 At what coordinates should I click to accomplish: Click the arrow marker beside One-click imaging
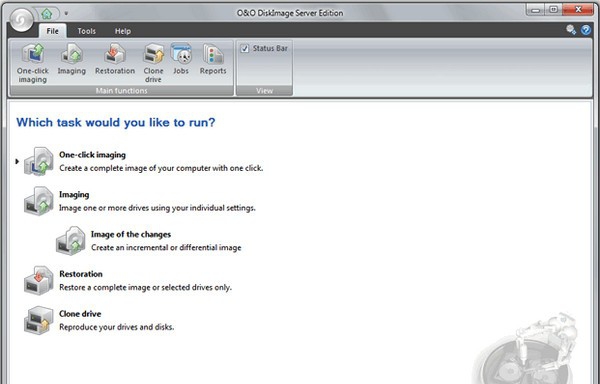tap(17, 161)
